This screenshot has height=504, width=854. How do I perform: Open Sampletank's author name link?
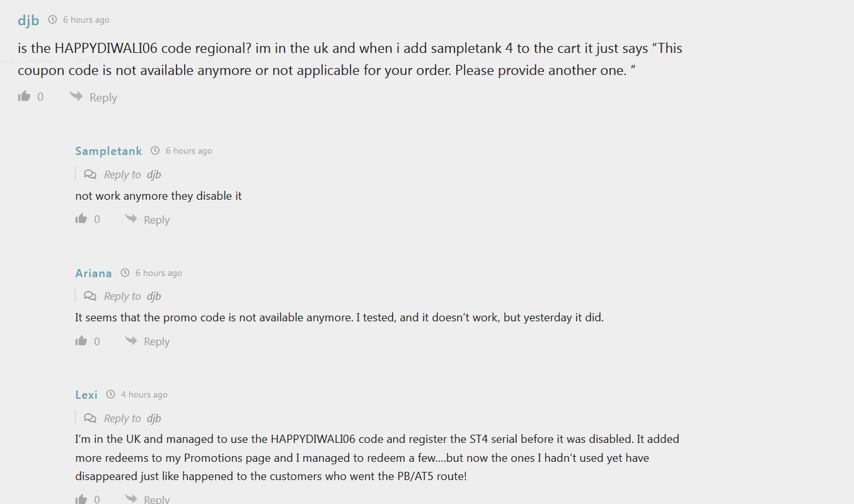click(108, 151)
